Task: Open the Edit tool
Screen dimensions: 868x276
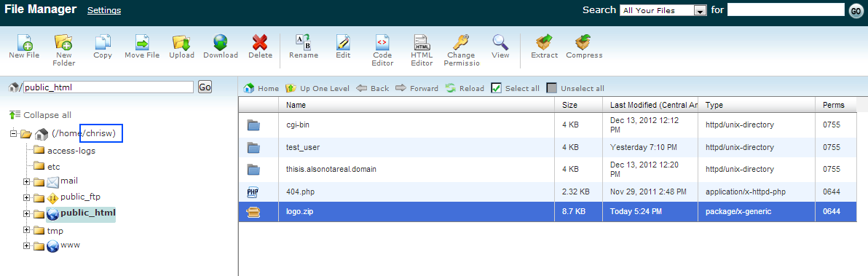Action: 343,42
